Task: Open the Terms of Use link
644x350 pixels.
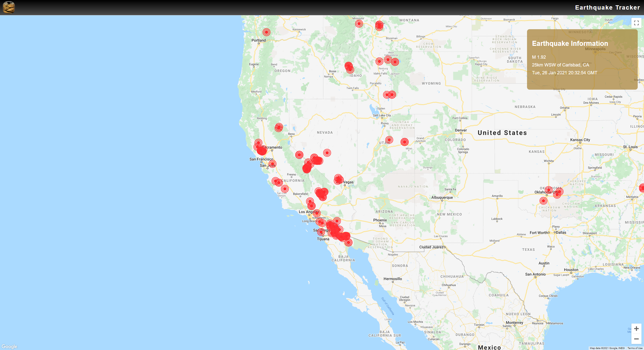Action: 635,348
